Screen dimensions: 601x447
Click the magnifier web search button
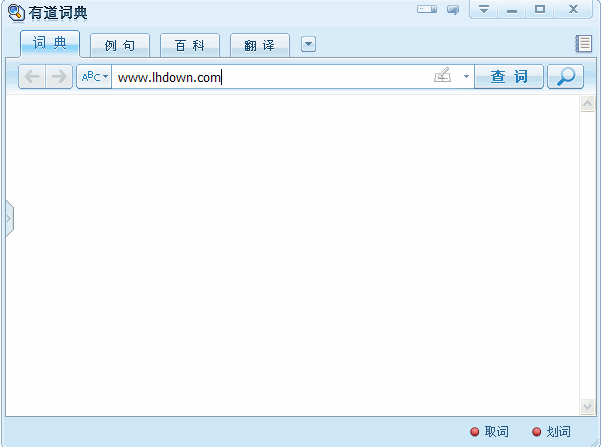[565, 77]
